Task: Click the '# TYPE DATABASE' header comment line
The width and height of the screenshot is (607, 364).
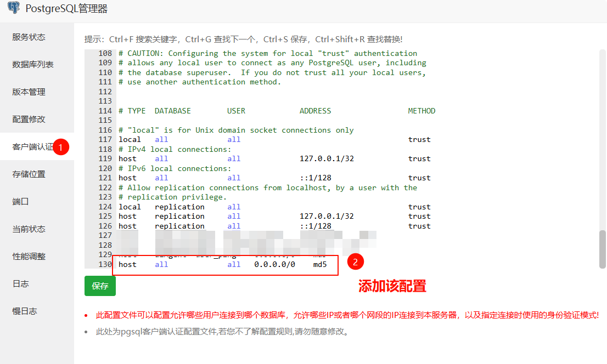Action: 277,111
